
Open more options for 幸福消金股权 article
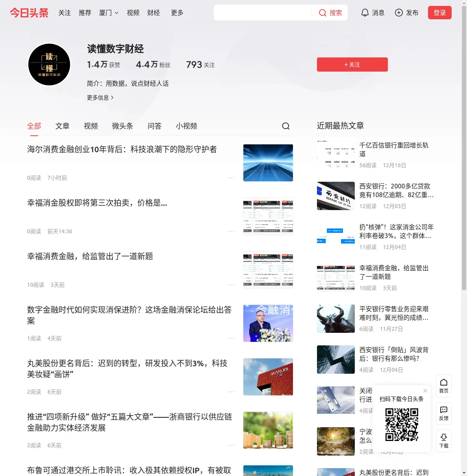pyautogui.click(x=231, y=231)
